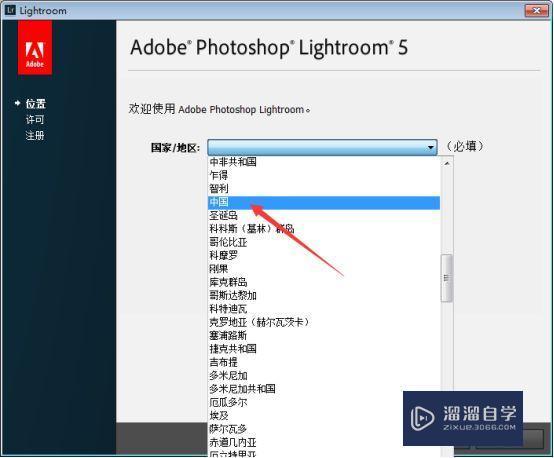The width and height of the screenshot is (554, 458).
Task: Select 科摩罗 in the country list
Action: coord(324,256)
